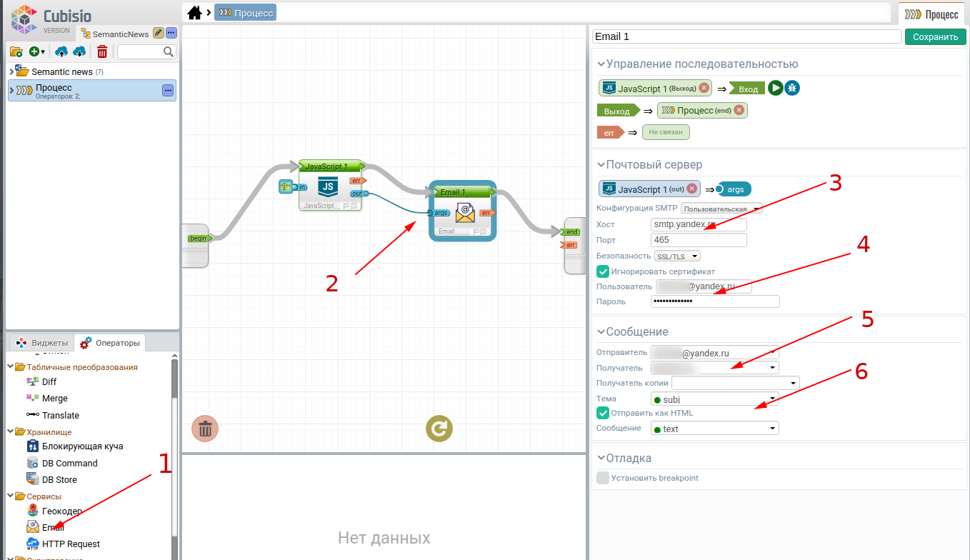The image size is (970, 560).
Task: Open the Конфигурация SMTP dropdown
Action: [721, 209]
